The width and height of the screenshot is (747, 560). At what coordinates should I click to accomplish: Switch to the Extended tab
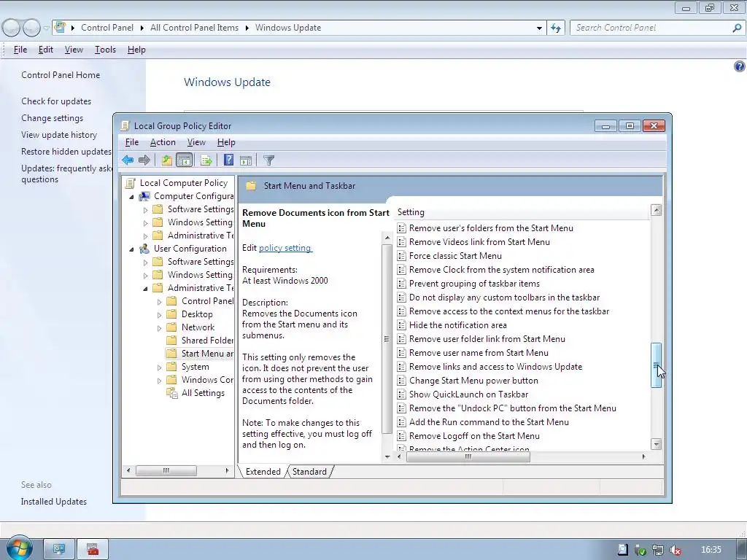coord(263,472)
